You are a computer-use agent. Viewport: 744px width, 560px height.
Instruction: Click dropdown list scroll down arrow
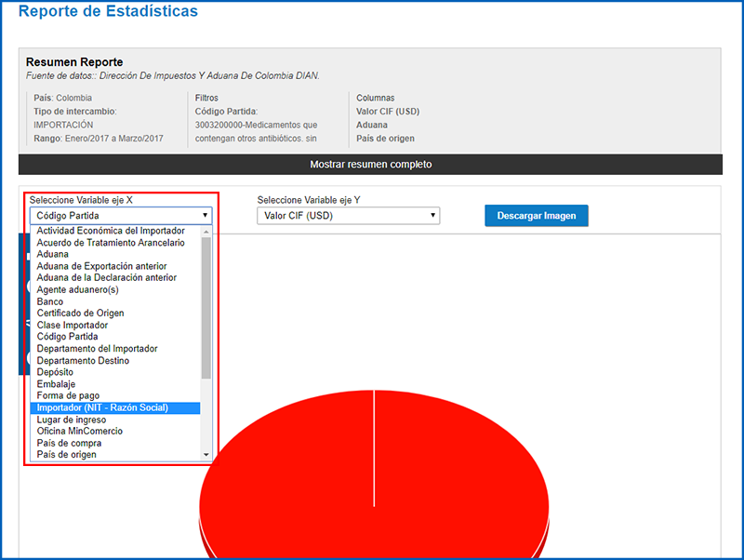tap(206, 455)
